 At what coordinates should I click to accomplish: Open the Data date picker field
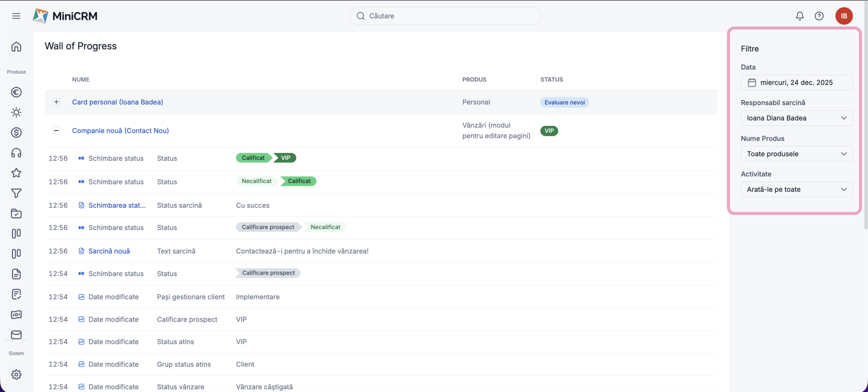click(x=796, y=83)
